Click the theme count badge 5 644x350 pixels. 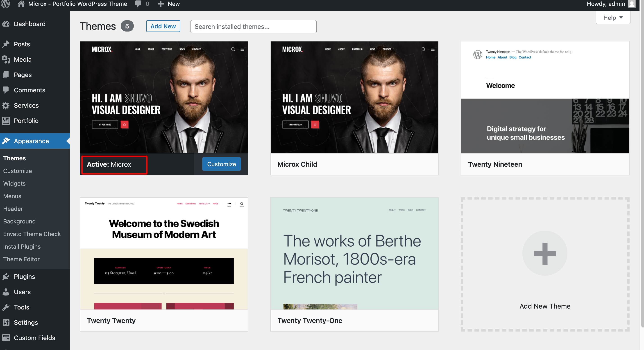127,26
